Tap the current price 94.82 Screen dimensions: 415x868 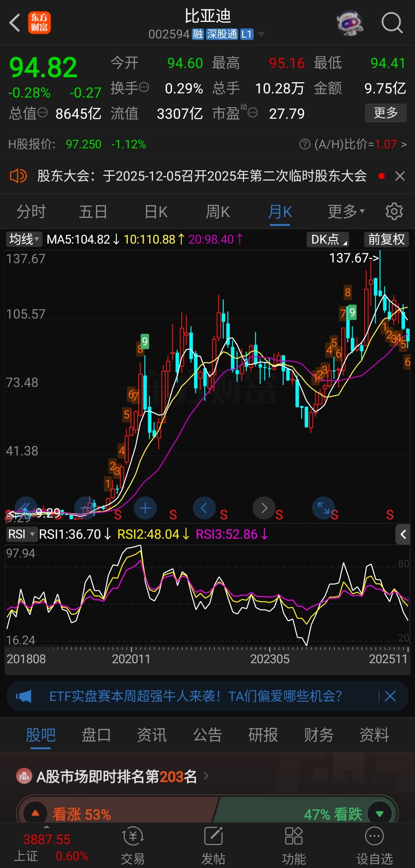(43, 67)
